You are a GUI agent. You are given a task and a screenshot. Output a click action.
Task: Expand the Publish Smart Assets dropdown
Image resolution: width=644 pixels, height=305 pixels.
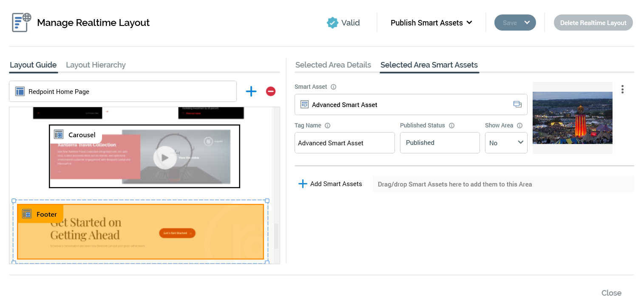point(431,23)
